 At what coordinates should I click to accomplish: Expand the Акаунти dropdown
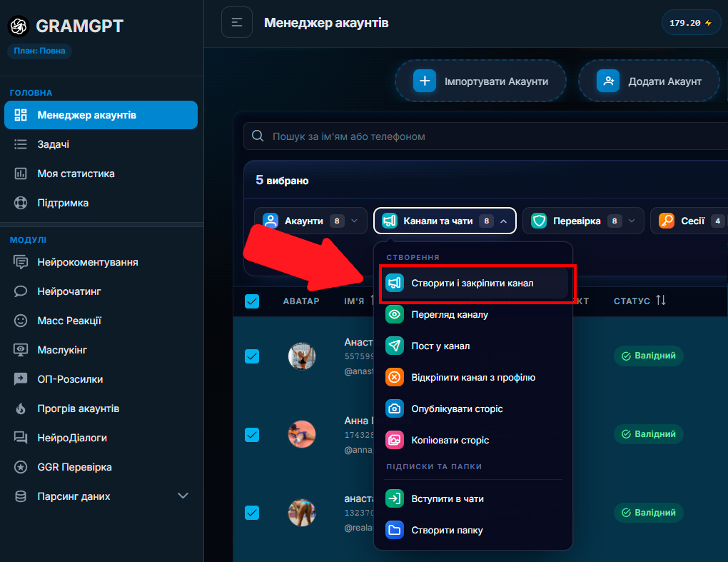coord(310,221)
